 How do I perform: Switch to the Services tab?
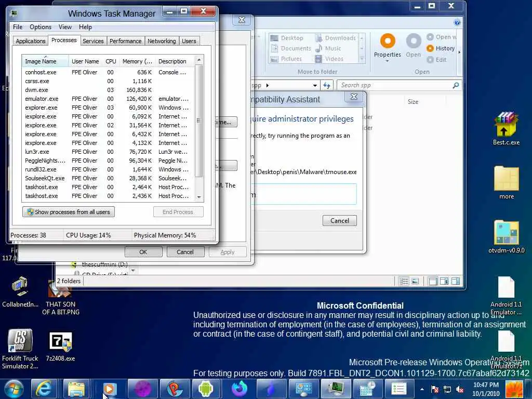click(x=93, y=41)
